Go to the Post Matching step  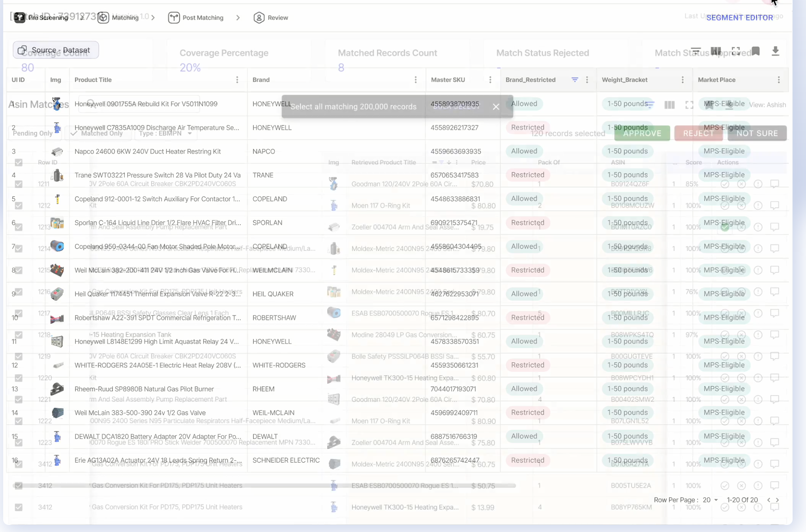(196, 18)
